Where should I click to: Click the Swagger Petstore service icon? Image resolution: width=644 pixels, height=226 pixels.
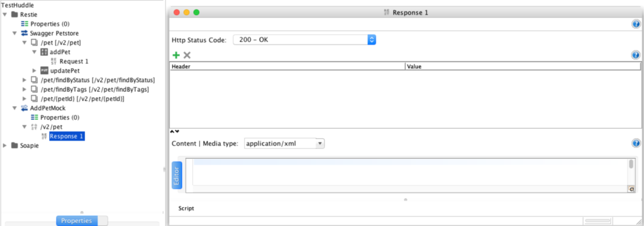pyautogui.click(x=25, y=33)
